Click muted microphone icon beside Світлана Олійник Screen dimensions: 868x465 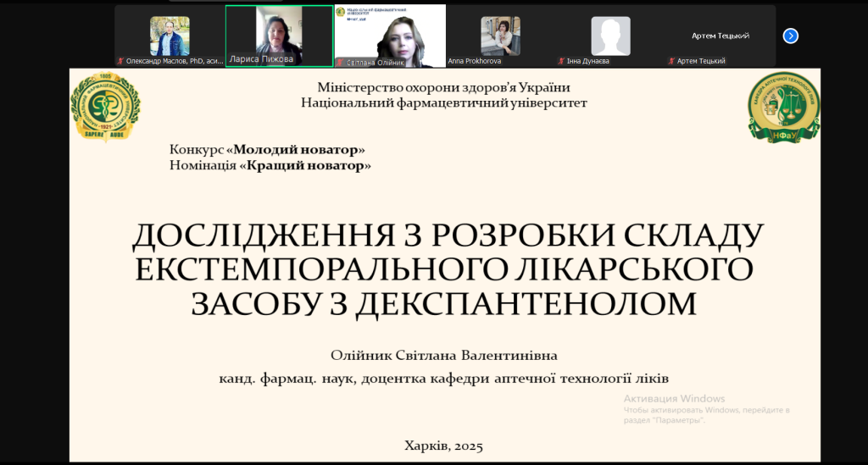pos(341,63)
